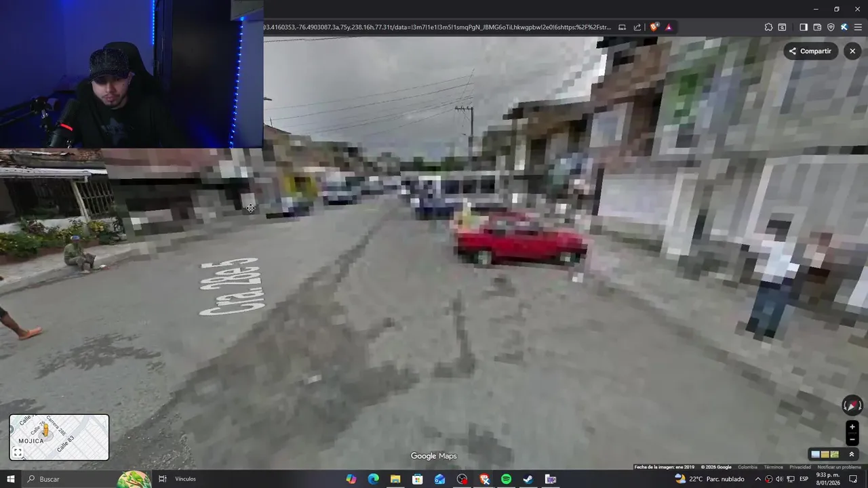
Task: Zoom out with the minus button
Action: 852,439
